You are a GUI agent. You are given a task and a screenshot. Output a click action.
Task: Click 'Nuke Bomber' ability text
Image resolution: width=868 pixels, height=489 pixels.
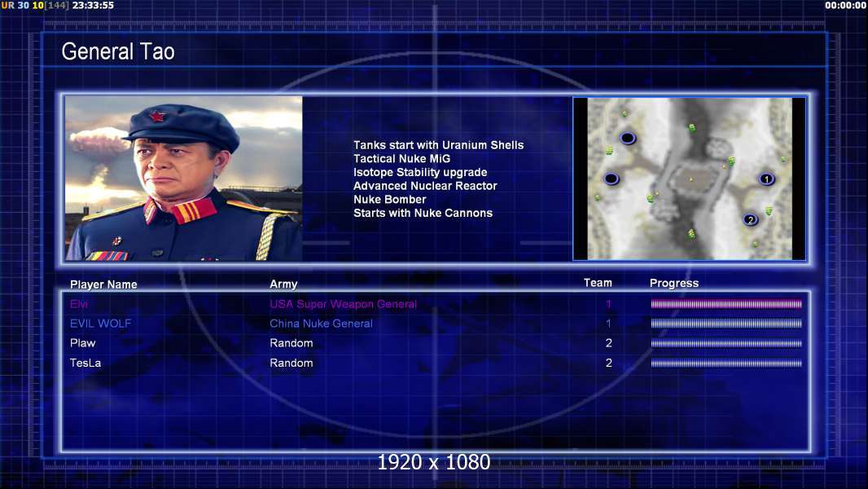click(390, 200)
